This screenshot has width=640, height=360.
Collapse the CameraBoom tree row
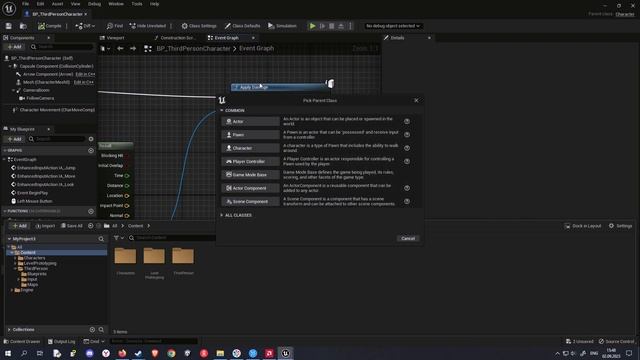click(13, 90)
